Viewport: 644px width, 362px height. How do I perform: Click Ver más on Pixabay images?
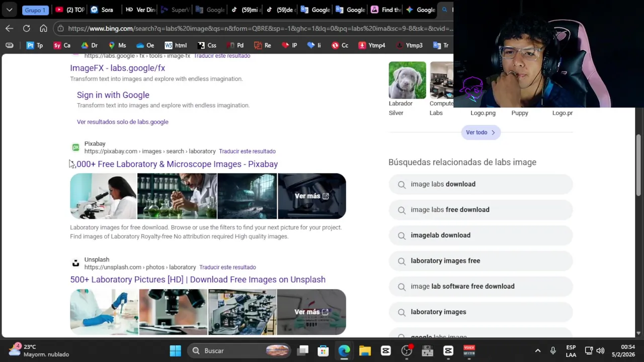pos(311,196)
